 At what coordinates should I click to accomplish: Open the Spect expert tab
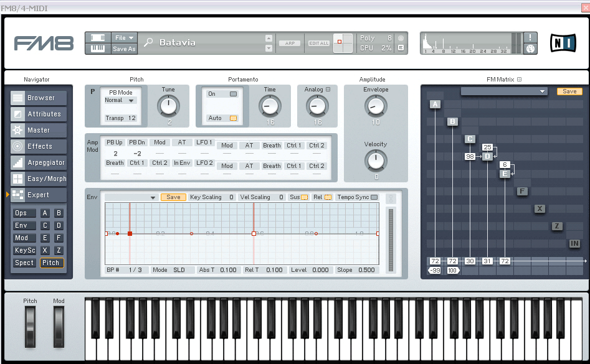click(x=24, y=263)
